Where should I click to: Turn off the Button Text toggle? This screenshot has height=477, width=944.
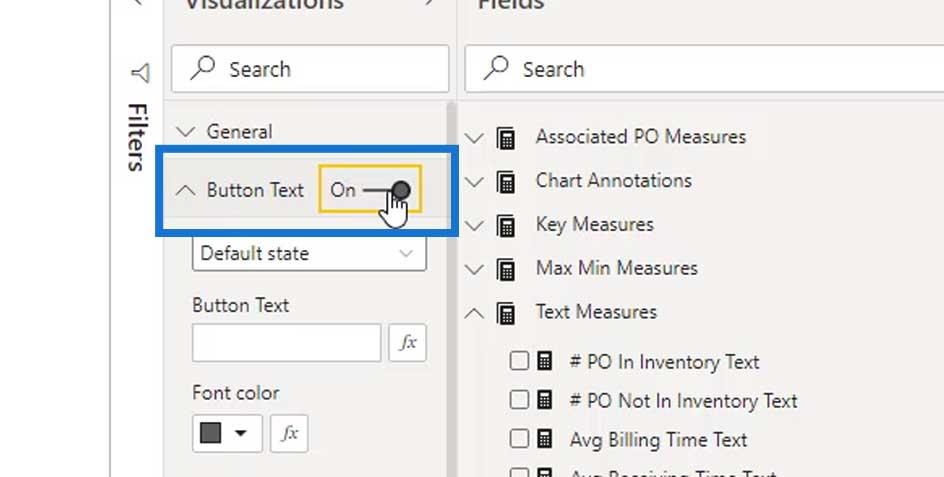pos(386,190)
